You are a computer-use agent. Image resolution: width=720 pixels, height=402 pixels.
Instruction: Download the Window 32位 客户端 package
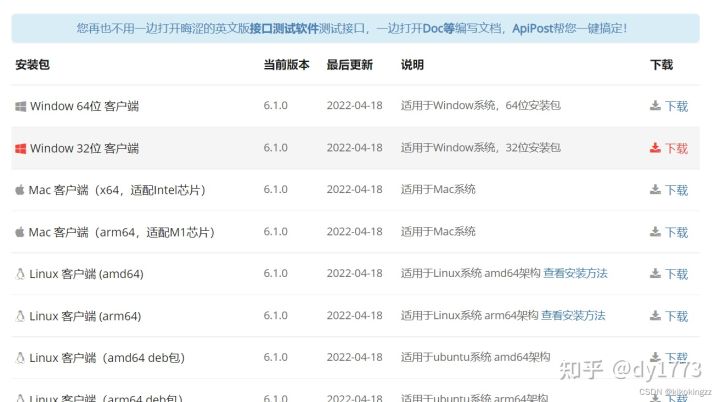676,148
